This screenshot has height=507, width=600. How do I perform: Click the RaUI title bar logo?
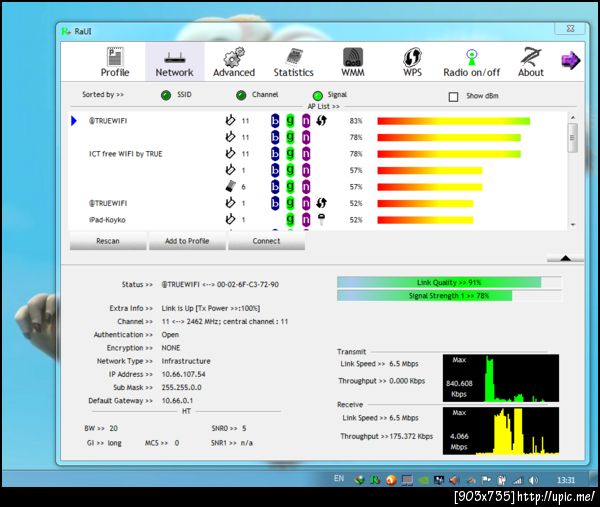[x=66, y=31]
